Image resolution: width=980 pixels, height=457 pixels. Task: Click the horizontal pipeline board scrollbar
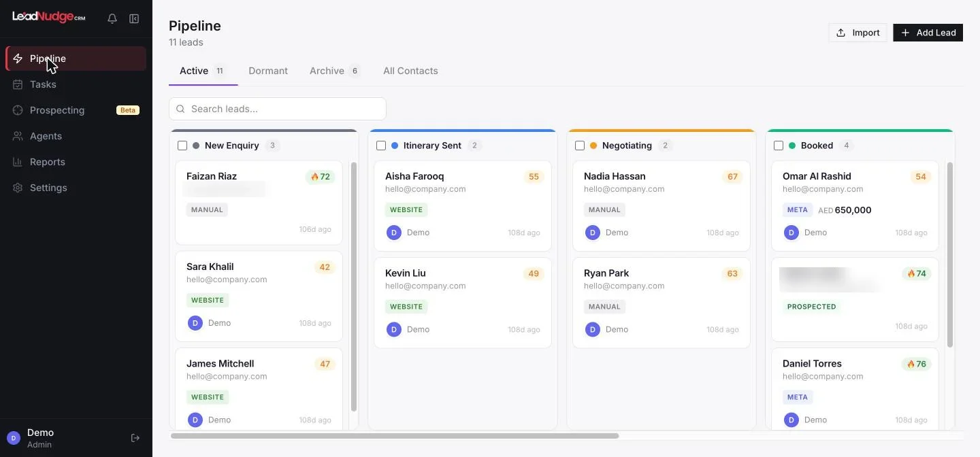coord(395,436)
